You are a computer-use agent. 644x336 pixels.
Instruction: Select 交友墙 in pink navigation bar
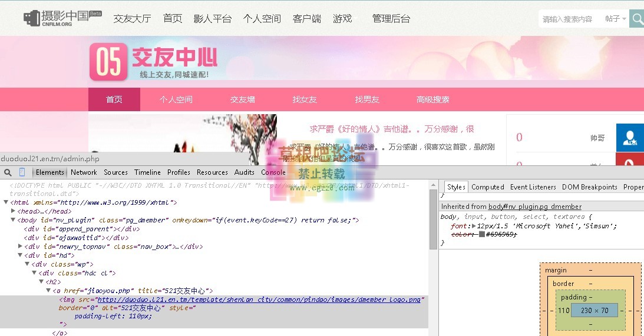[x=243, y=99]
